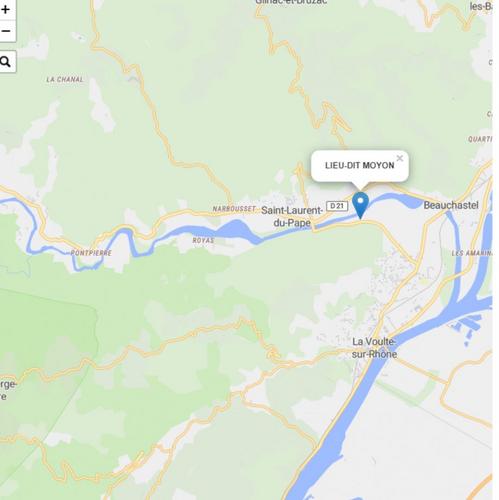Screen dimensions: 499x500
Task: Select the Beauchastel town label
Action: click(451, 205)
